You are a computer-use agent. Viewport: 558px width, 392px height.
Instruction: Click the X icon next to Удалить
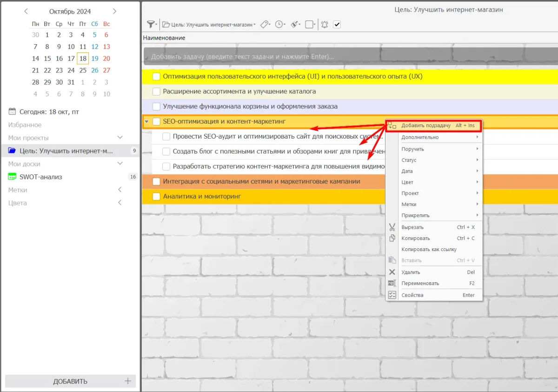tap(392, 272)
